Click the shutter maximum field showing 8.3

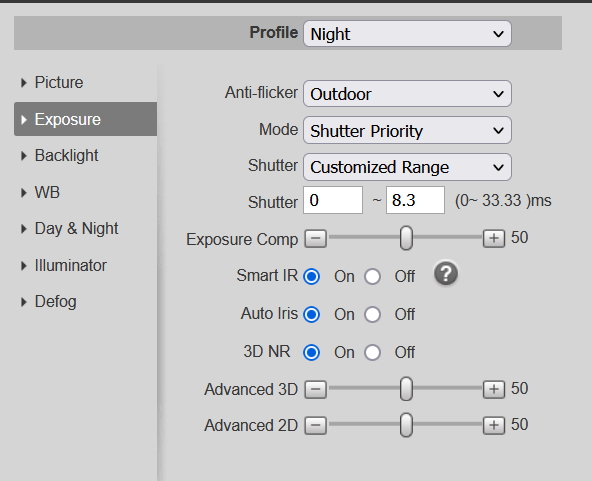coord(415,200)
